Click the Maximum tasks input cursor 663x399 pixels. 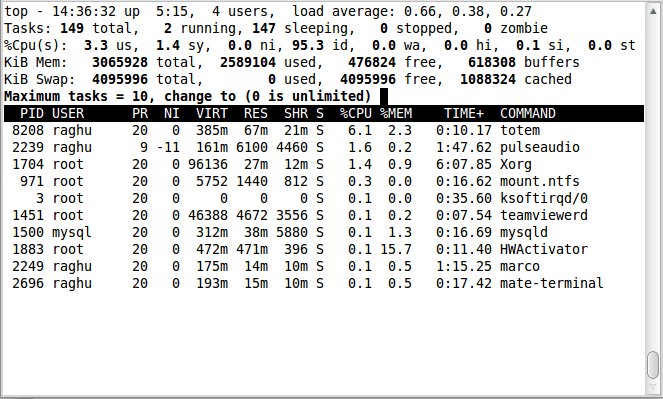[x=384, y=96]
